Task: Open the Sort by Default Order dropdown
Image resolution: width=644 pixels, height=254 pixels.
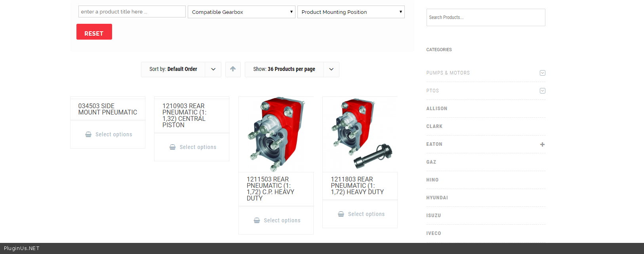Action: (x=213, y=69)
